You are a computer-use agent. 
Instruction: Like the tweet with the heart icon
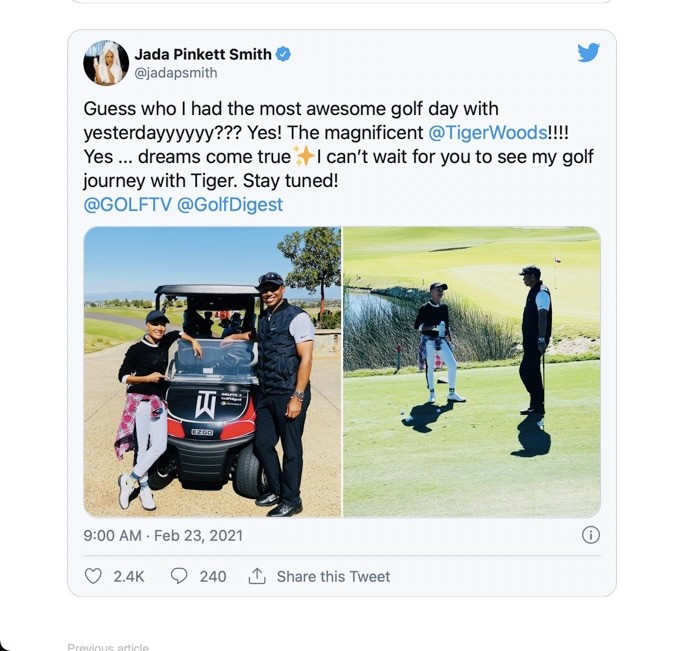[93, 576]
